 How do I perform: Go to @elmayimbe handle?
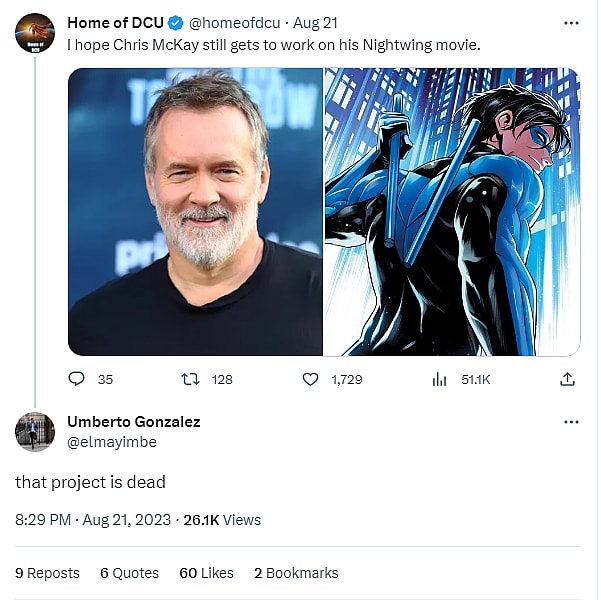point(112,441)
